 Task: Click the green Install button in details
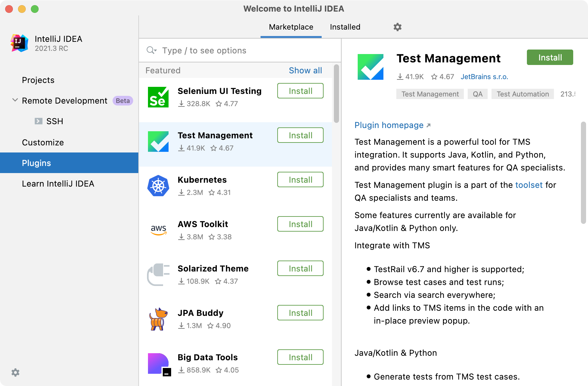point(550,58)
